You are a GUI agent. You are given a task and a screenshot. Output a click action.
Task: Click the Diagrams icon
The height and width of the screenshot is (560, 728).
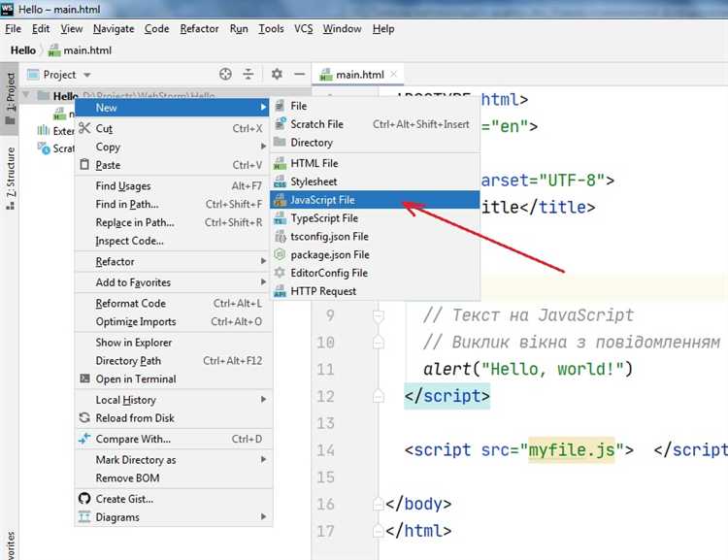[x=84, y=516]
